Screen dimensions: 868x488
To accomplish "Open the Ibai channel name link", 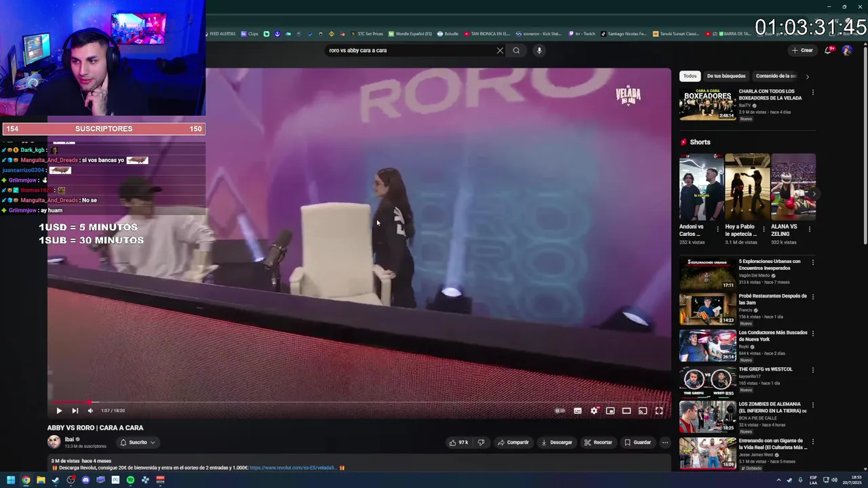I will pos(69,439).
